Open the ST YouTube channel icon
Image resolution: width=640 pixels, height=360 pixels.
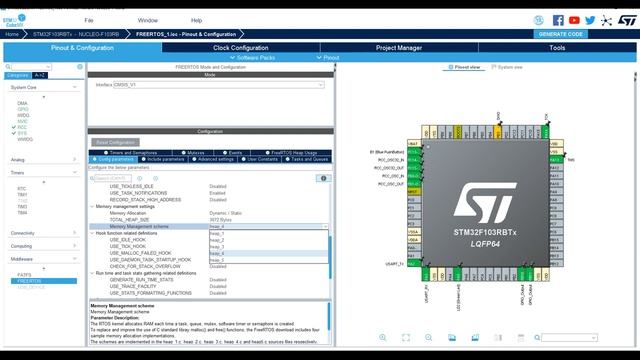coord(574,20)
